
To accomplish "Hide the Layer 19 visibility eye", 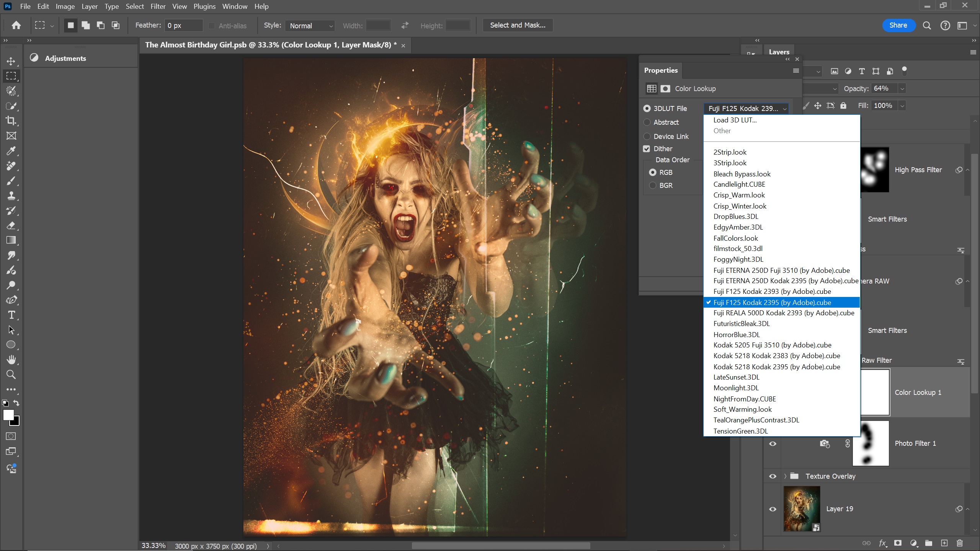I will tap(773, 509).
